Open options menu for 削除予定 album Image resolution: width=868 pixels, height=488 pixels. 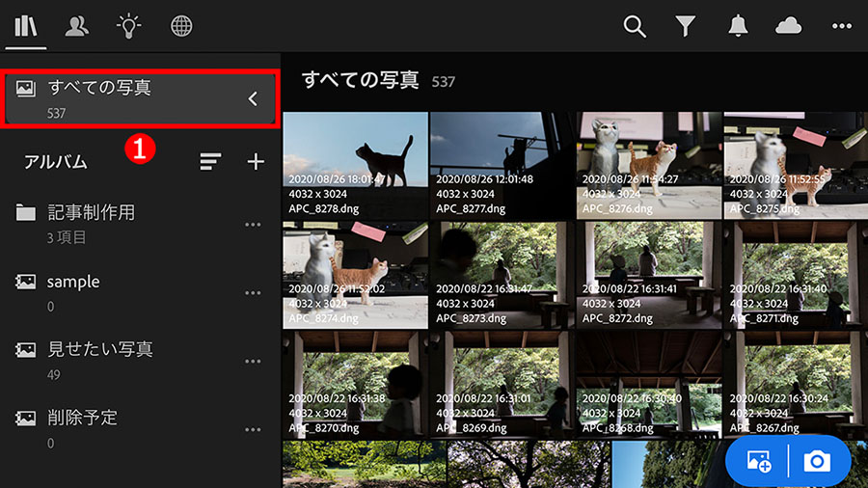pos(253,429)
